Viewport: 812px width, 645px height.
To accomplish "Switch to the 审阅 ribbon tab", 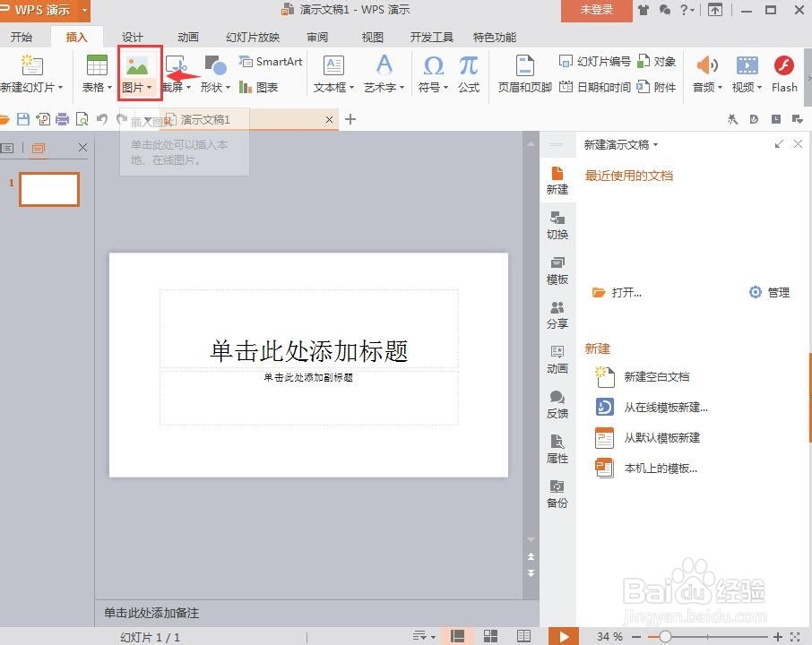I will pyautogui.click(x=317, y=38).
